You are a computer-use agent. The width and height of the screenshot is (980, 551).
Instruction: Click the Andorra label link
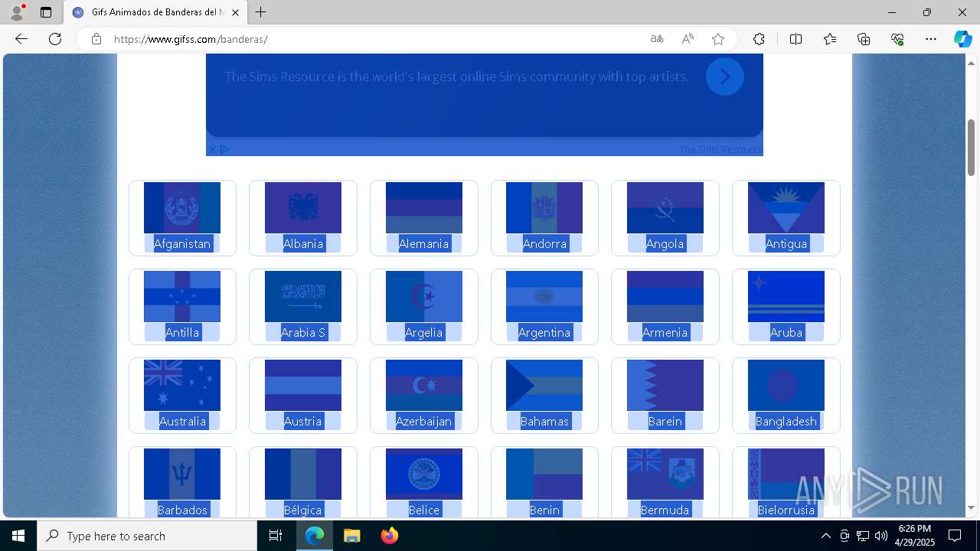[544, 243]
